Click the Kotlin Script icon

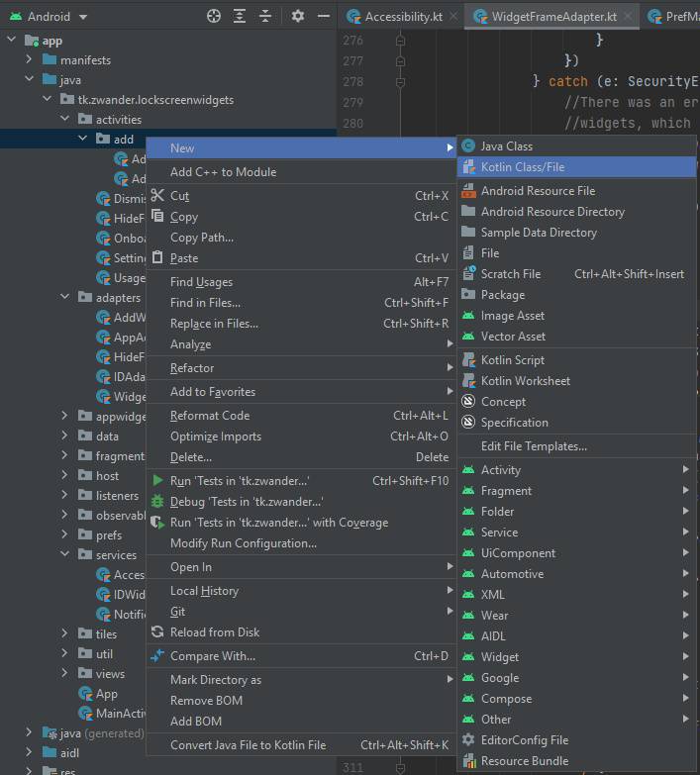click(x=468, y=359)
